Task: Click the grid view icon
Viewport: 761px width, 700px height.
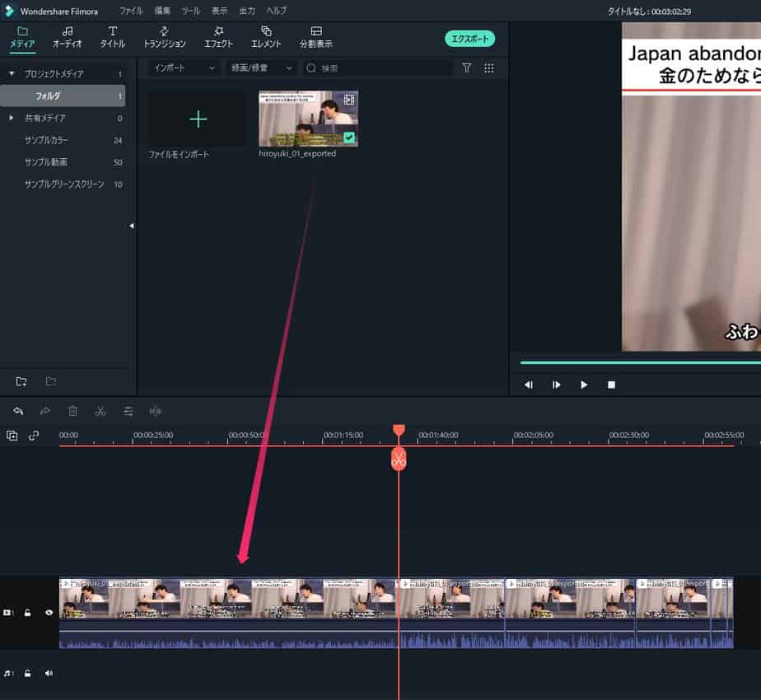Action: [488, 68]
